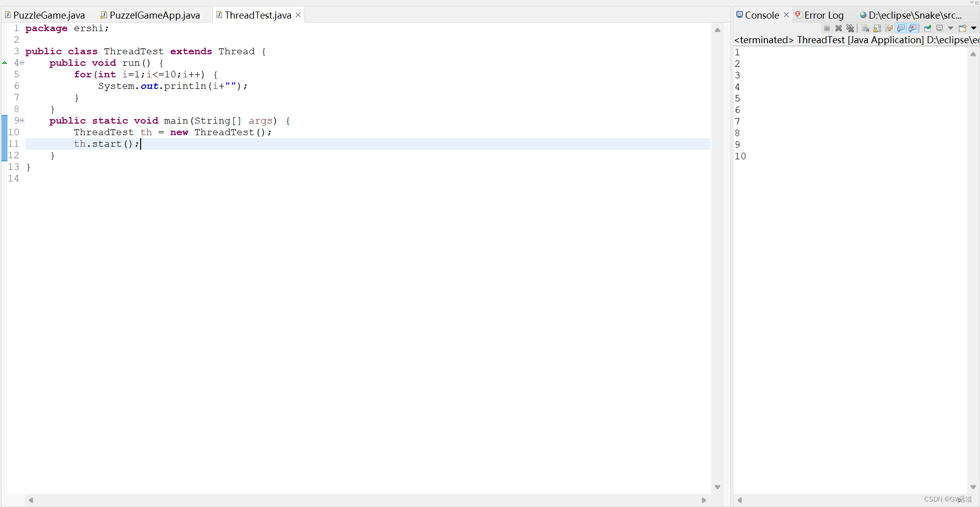Toggle Scroll Lock in the Console

(x=877, y=28)
